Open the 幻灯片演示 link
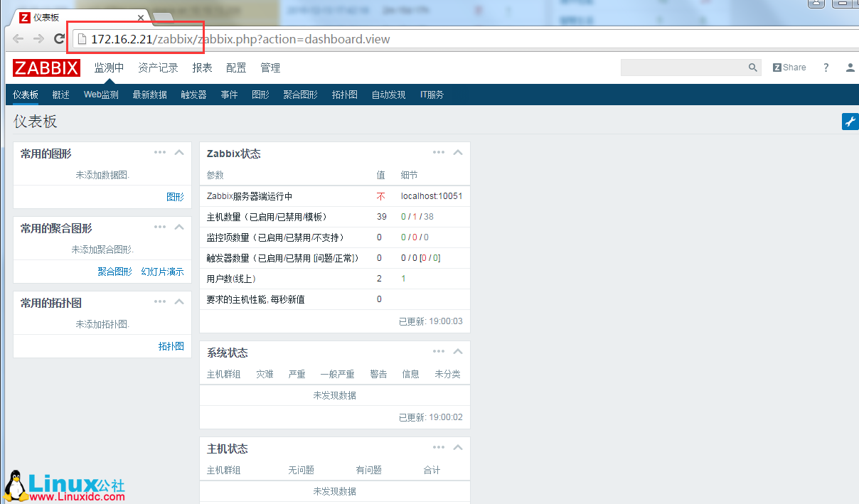Viewport: 859px width, 504px height. [x=161, y=271]
